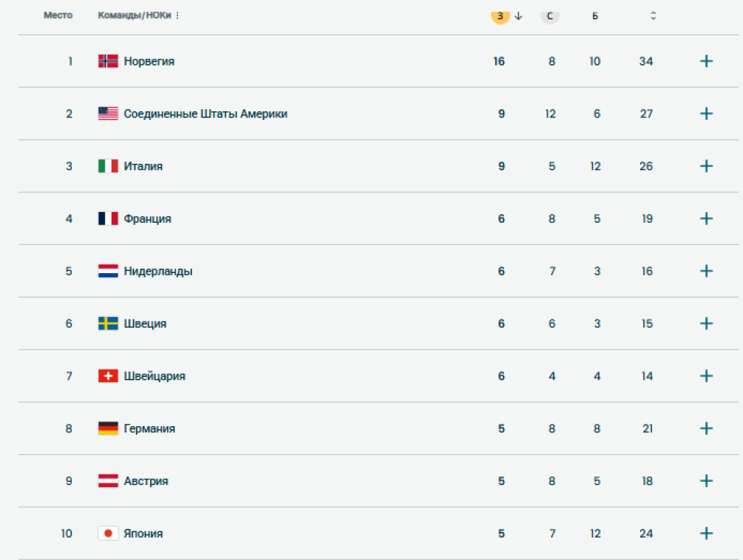Expand the Германия row details
The image size is (743, 560).
point(706,428)
